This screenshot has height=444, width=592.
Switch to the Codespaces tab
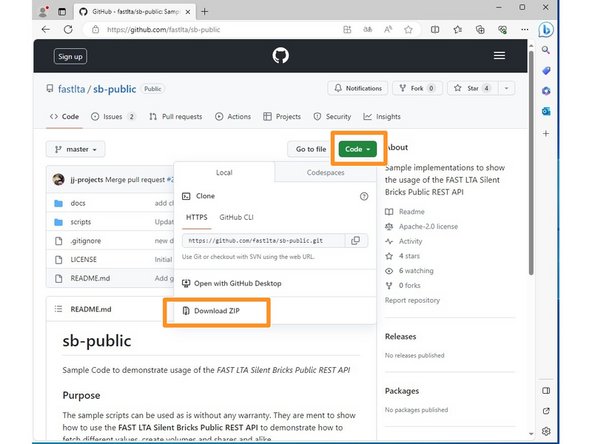click(x=325, y=173)
